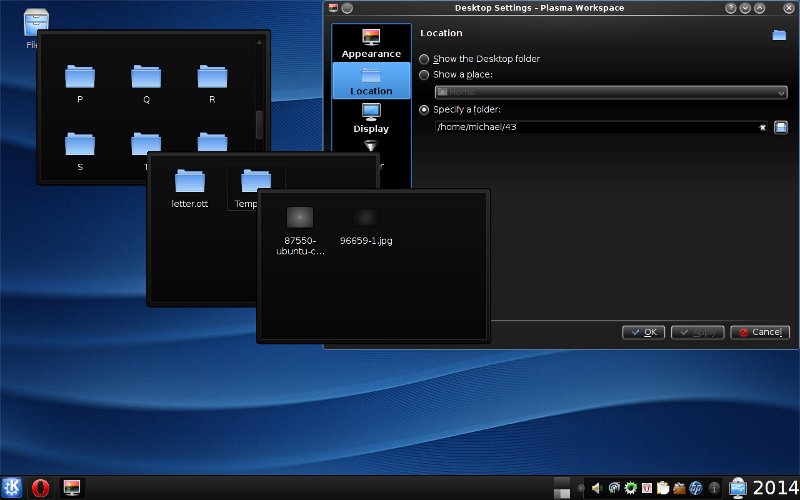The height and width of the screenshot is (500, 800).
Task: Switch to the Appearance section
Action: pyautogui.click(x=371, y=44)
